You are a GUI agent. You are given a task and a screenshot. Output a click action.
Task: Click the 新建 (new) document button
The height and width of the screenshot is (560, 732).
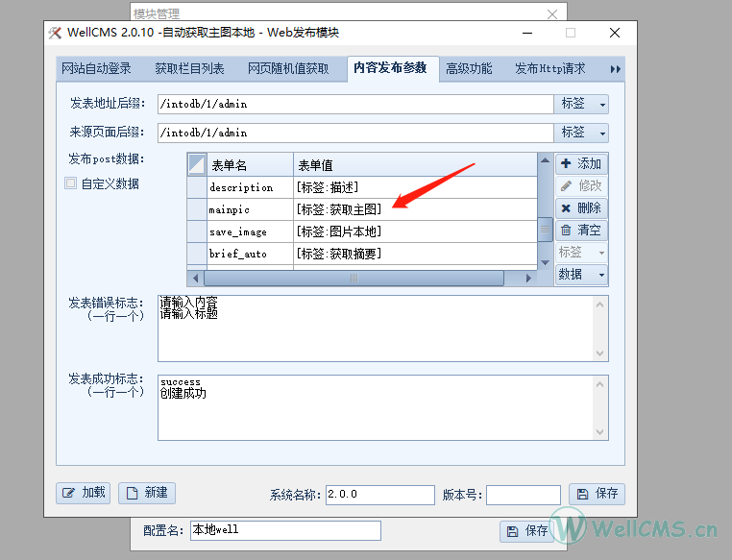coord(147,493)
